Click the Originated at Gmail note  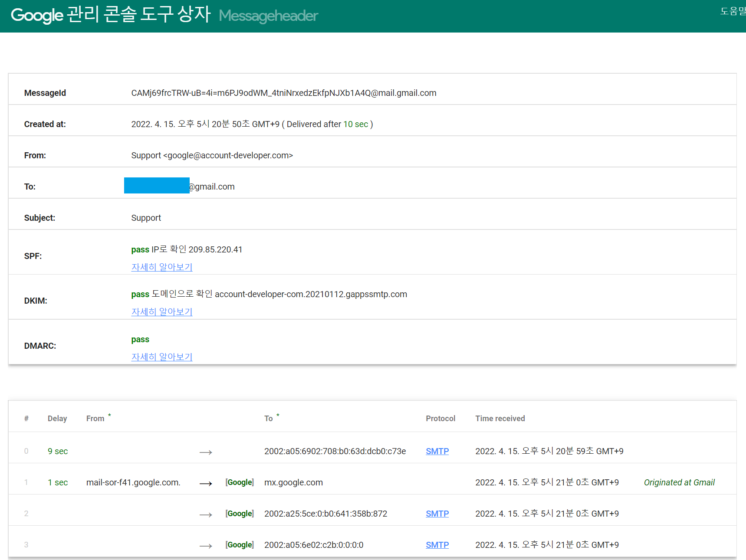(x=679, y=482)
